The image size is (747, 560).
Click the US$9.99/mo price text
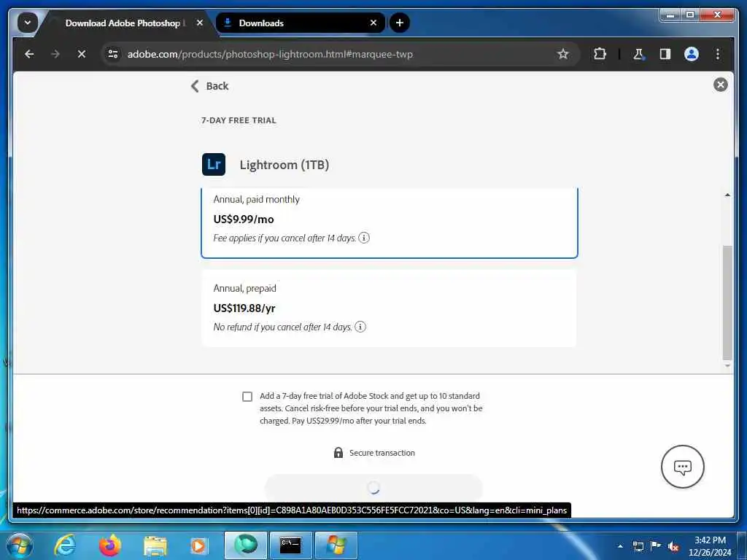pyautogui.click(x=244, y=219)
